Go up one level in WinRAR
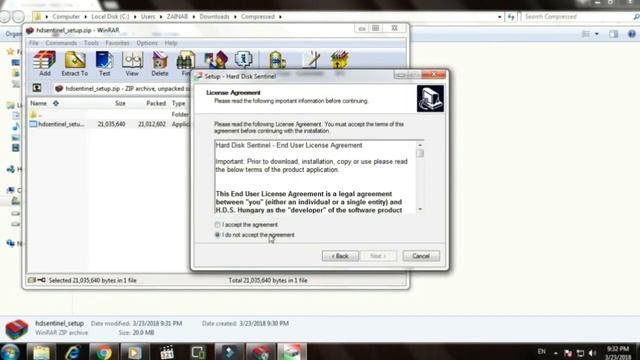640x360 pixels. click(37, 88)
